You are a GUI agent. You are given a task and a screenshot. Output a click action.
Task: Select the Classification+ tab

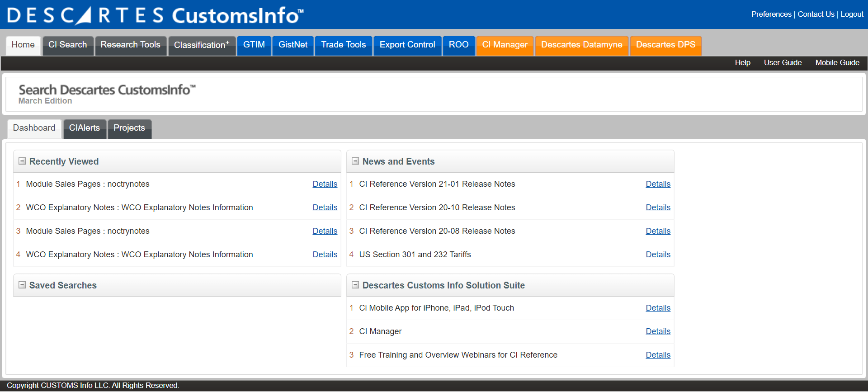point(202,45)
